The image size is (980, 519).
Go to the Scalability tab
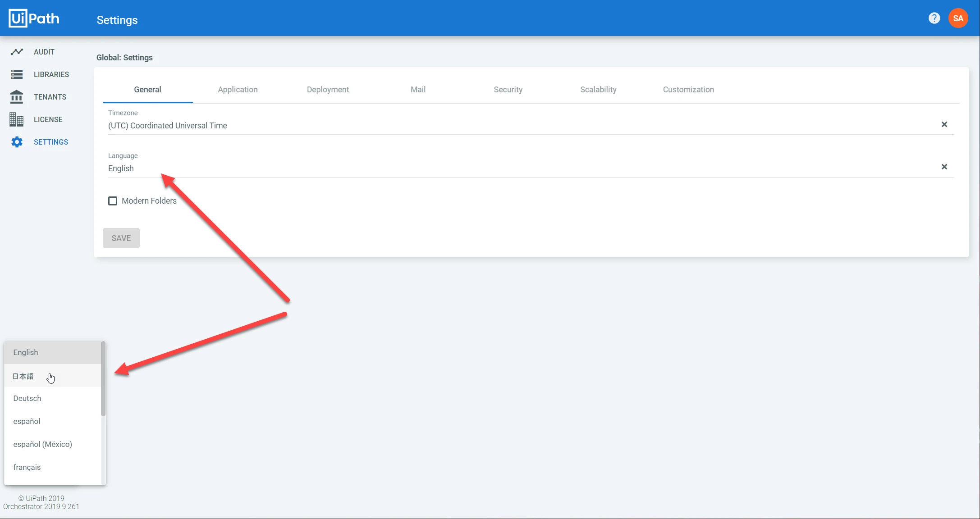tap(598, 90)
